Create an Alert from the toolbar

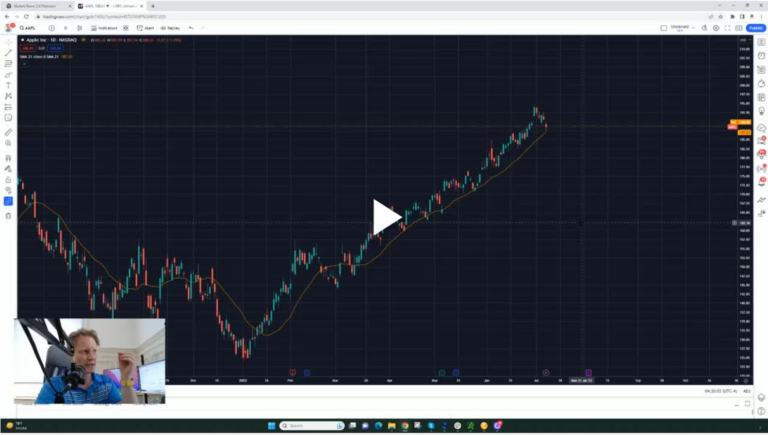[146, 28]
